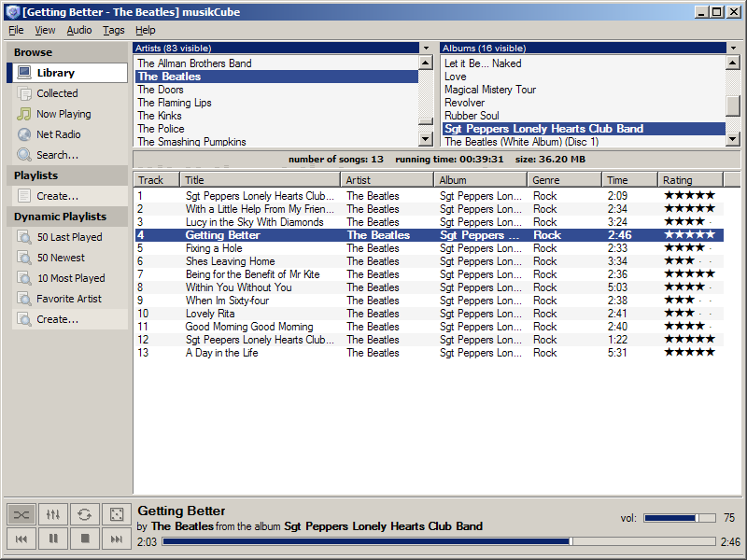Toggle random play dice button

[x=116, y=514]
